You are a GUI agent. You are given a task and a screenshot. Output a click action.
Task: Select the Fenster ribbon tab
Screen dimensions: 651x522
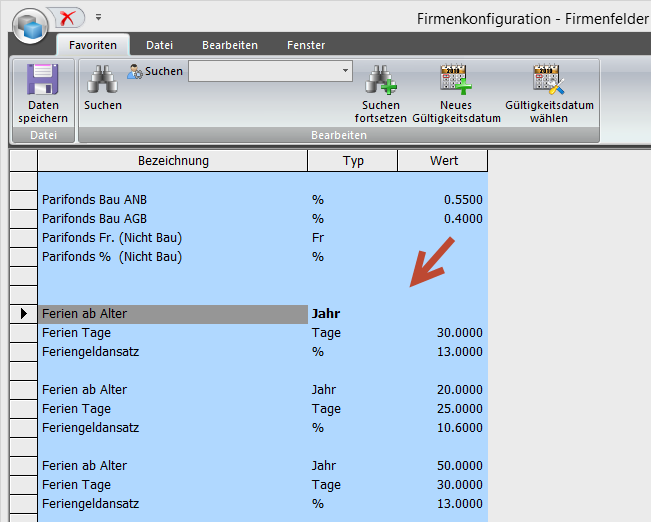[305, 45]
